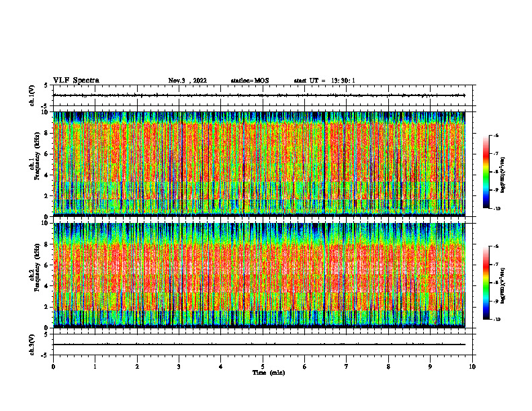Viewport: 532px width, 411px height.
Task: Click the ch.1 voltage waveform trace
Action: pyautogui.click(x=259, y=95)
